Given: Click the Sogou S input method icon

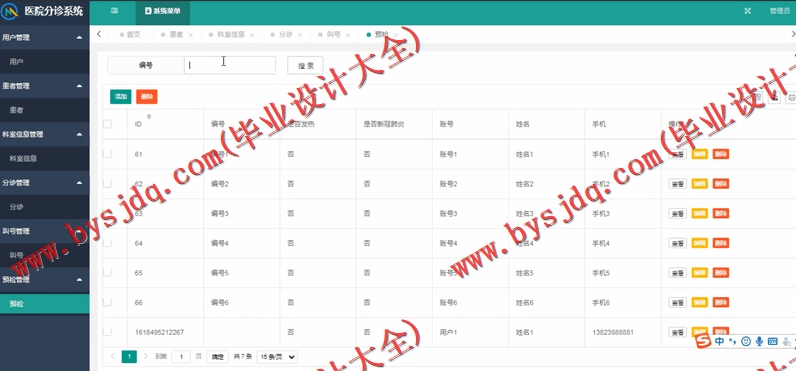Looking at the screenshot, I should point(704,342).
